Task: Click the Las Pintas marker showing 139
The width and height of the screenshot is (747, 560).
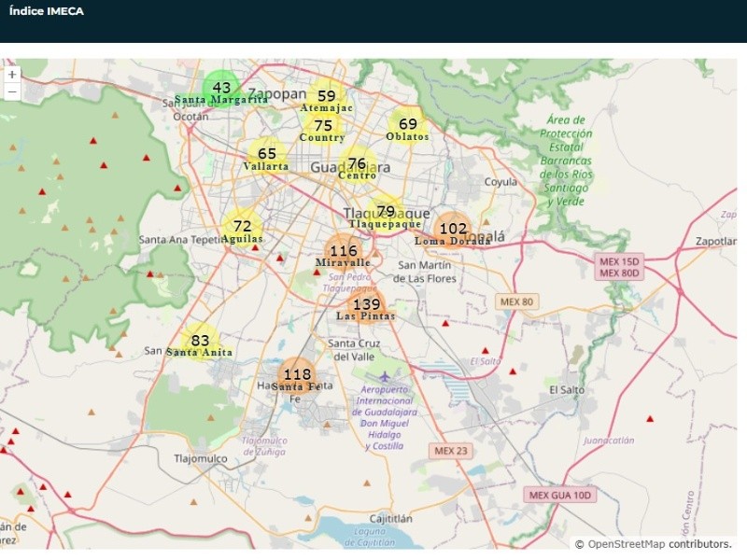Action: 366,305
